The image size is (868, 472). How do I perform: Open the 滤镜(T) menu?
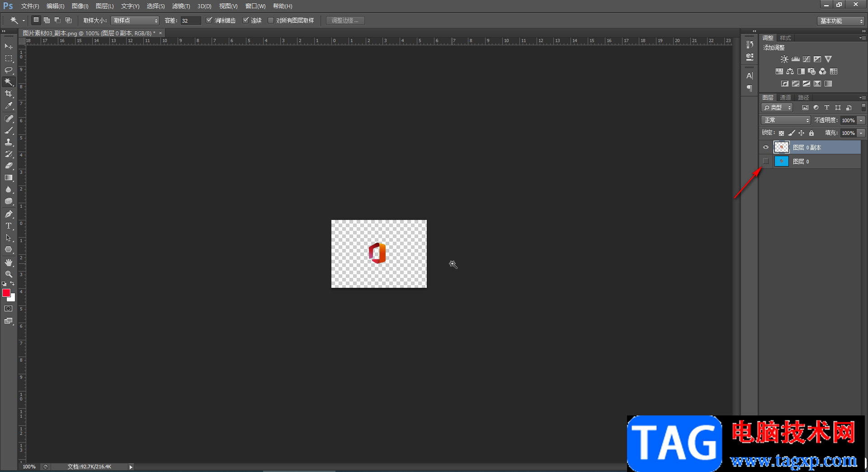pos(181,6)
